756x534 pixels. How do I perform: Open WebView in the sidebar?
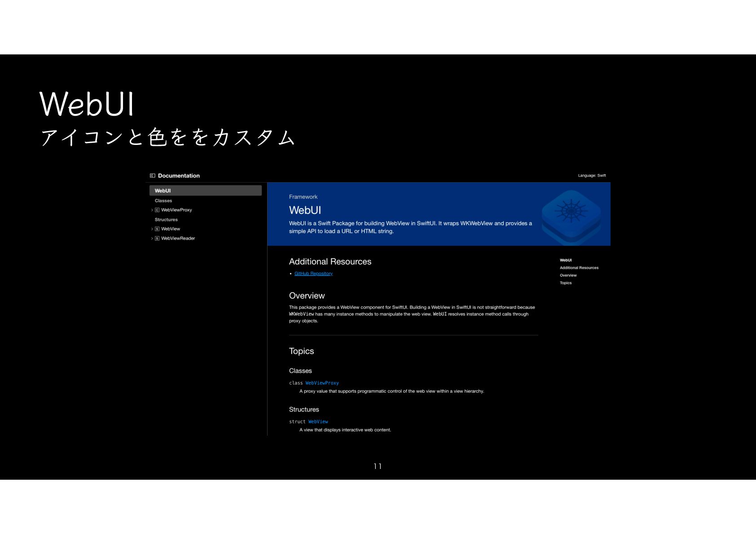click(171, 229)
